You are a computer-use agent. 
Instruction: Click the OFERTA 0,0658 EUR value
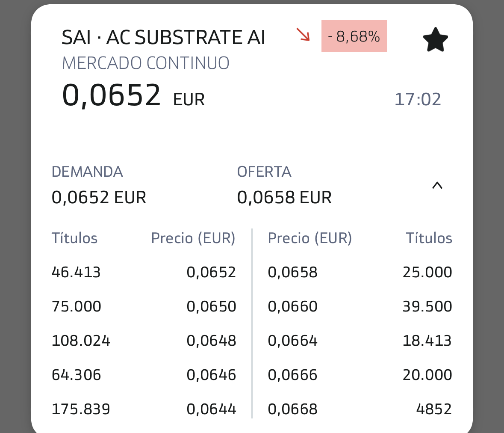point(284,198)
